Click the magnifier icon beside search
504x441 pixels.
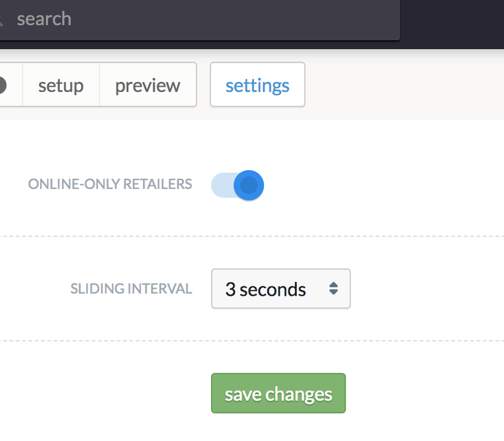[1, 20]
